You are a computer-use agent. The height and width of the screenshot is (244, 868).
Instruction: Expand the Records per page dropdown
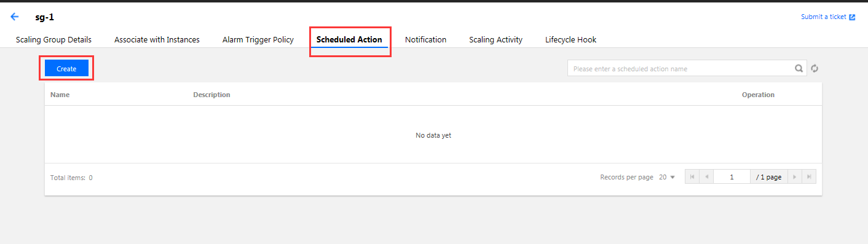[x=667, y=177]
